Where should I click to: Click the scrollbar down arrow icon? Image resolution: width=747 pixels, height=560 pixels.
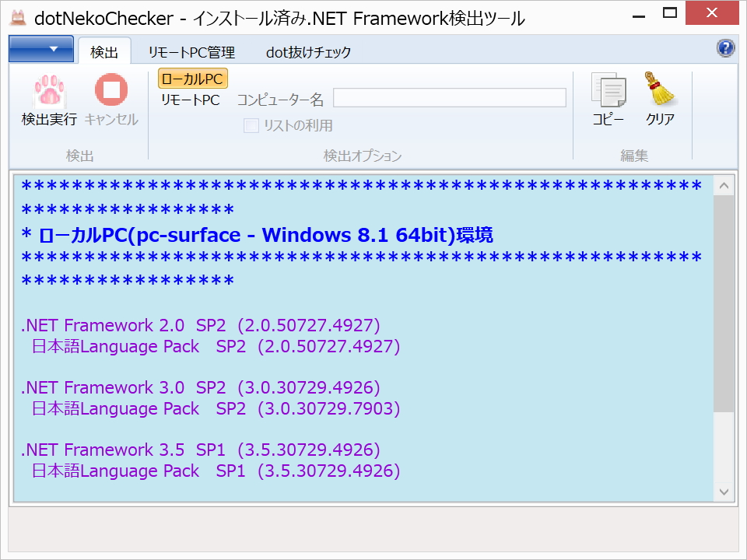724,490
